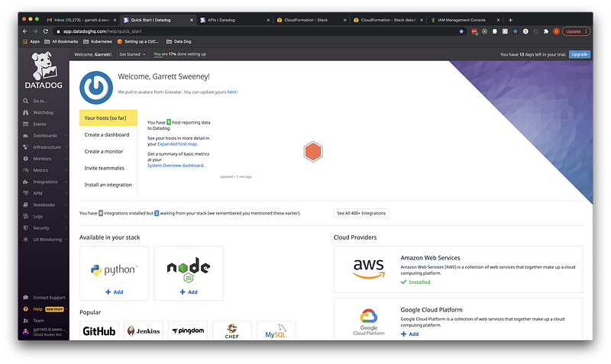This screenshot has height=364, width=611.
Task: Switch to the APIs | Datadog tab
Action: (235, 20)
